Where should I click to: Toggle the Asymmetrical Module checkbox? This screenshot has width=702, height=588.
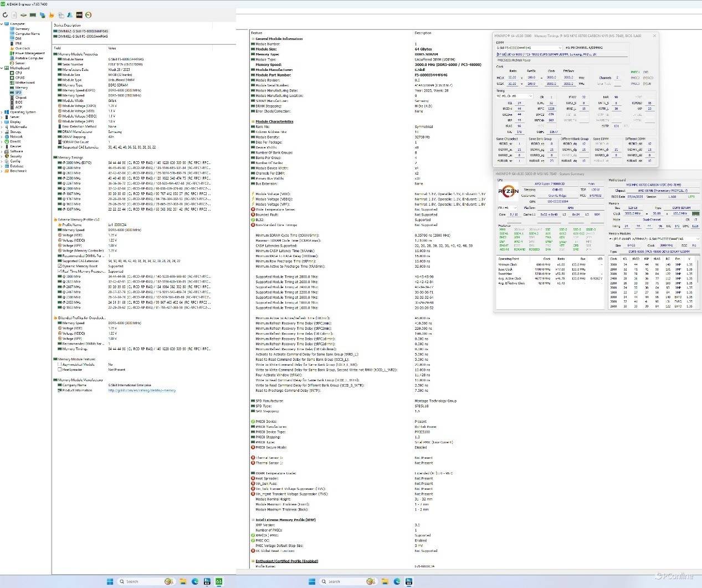tap(60, 365)
